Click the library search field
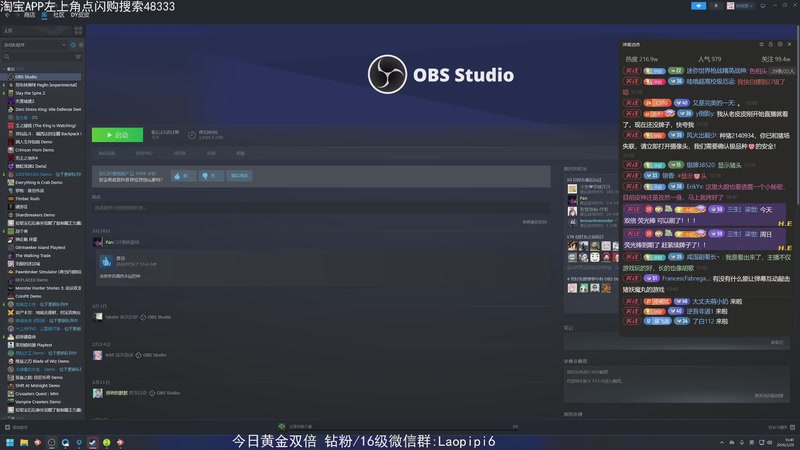The width and height of the screenshot is (800, 450). (x=38, y=57)
